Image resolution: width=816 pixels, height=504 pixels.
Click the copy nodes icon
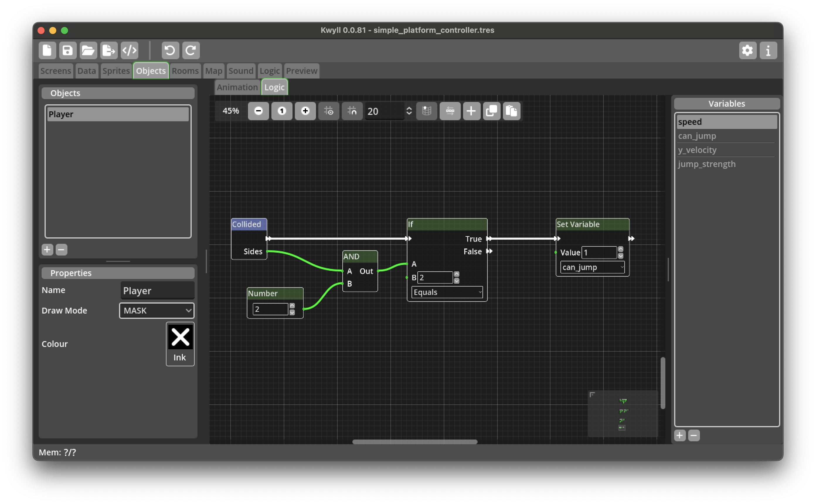491,111
